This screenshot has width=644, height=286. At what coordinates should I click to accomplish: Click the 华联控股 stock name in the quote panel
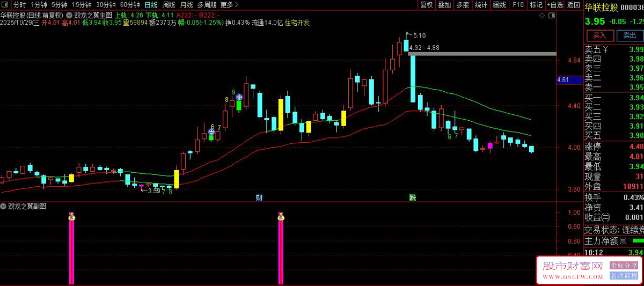pyautogui.click(x=600, y=7)
